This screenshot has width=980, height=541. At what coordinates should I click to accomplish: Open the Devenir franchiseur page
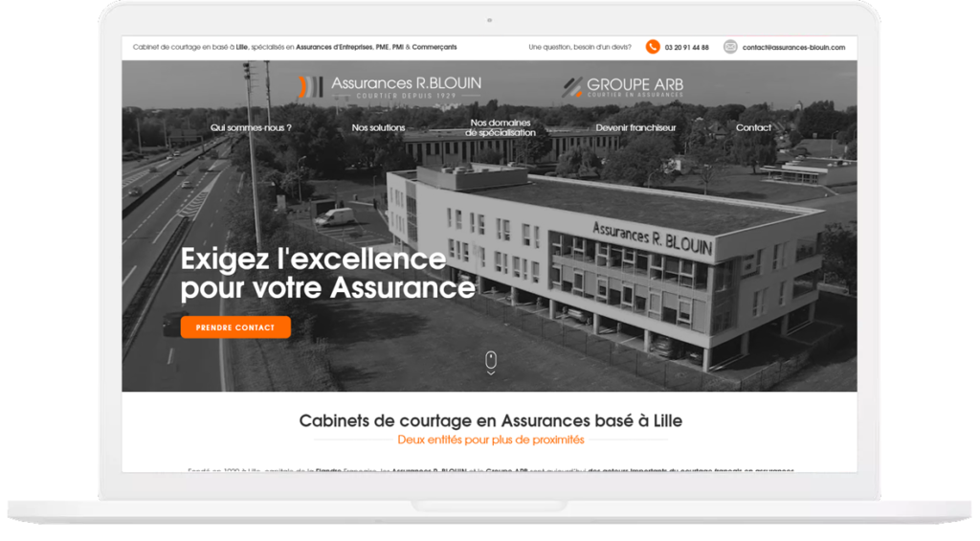tap(635, 127)
